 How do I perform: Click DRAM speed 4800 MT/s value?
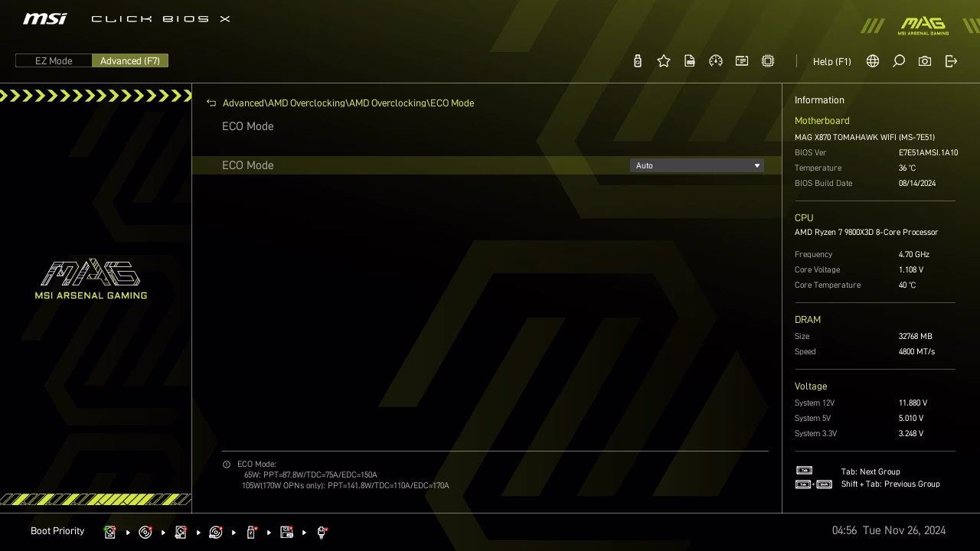pos(916,352)
